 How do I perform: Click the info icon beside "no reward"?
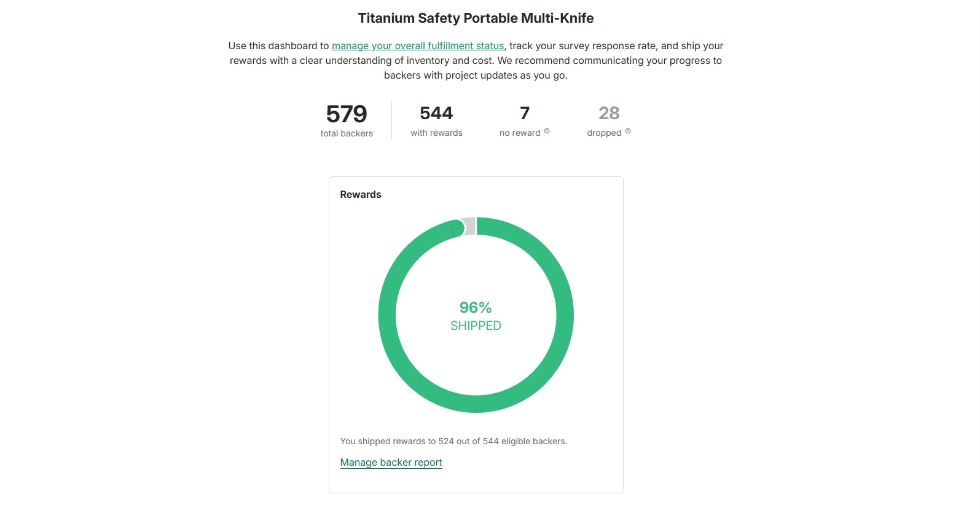pyautogui.click(x=547, y=131)
